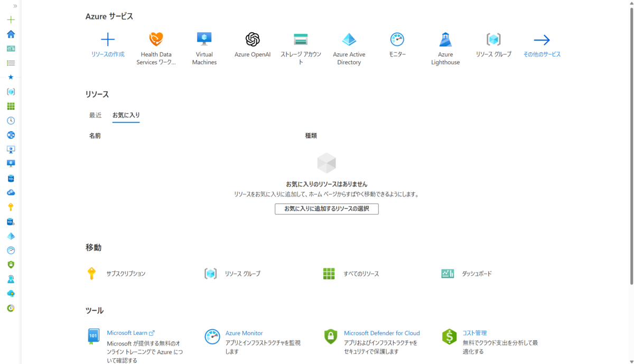Go to すべてのリソース under 移動

coord(361,274)
